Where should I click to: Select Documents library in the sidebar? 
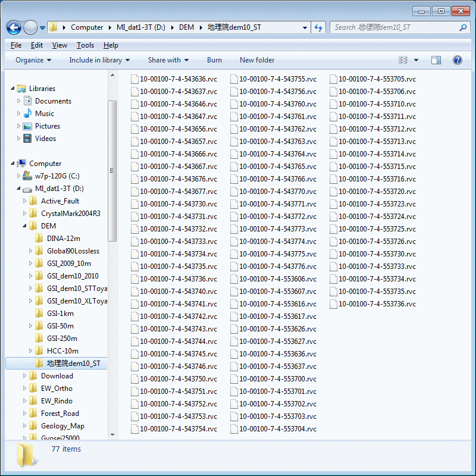tap(53, 101)
